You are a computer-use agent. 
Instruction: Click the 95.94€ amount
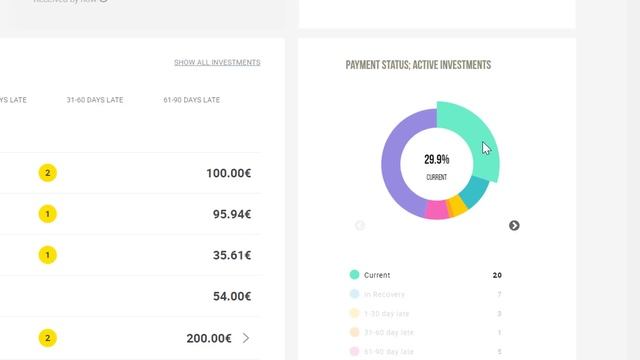click(232, 214)
